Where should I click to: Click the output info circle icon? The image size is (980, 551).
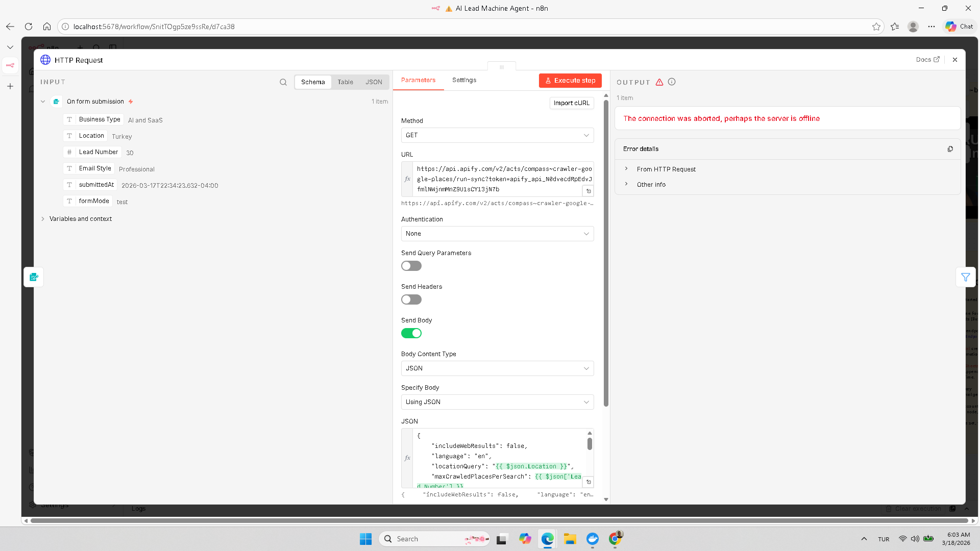pos(672,82)
